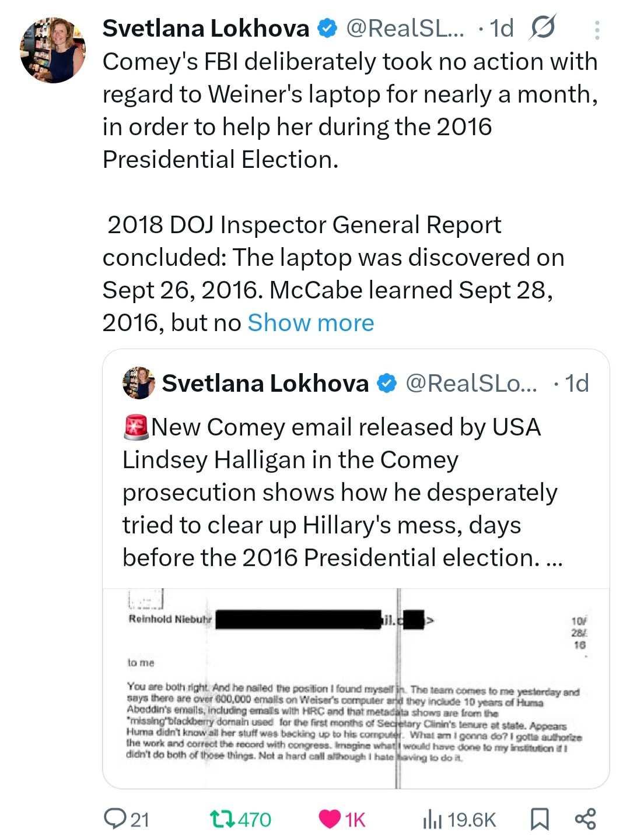The width and height of the screenshot is (630, 840).
Task: Open Svetlana Lokhova's large profile picture
Action: tap(52, 50)
